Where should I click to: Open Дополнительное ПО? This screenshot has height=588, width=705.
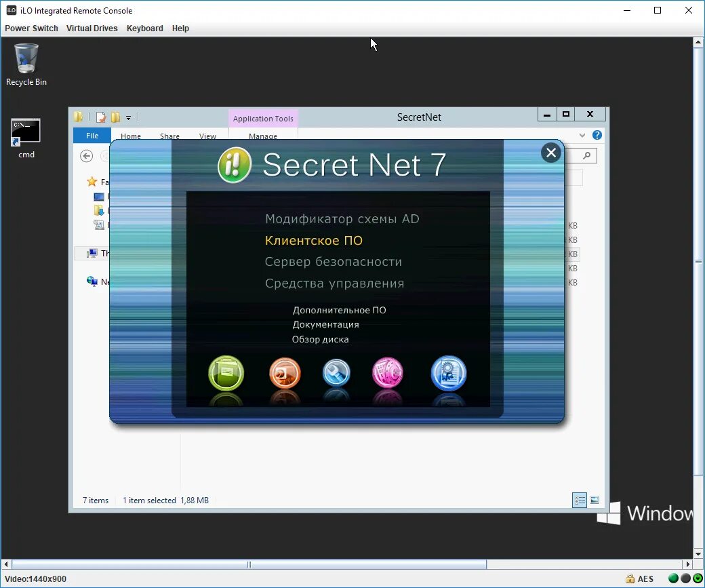pyautogui.click(x=340, y=310)
